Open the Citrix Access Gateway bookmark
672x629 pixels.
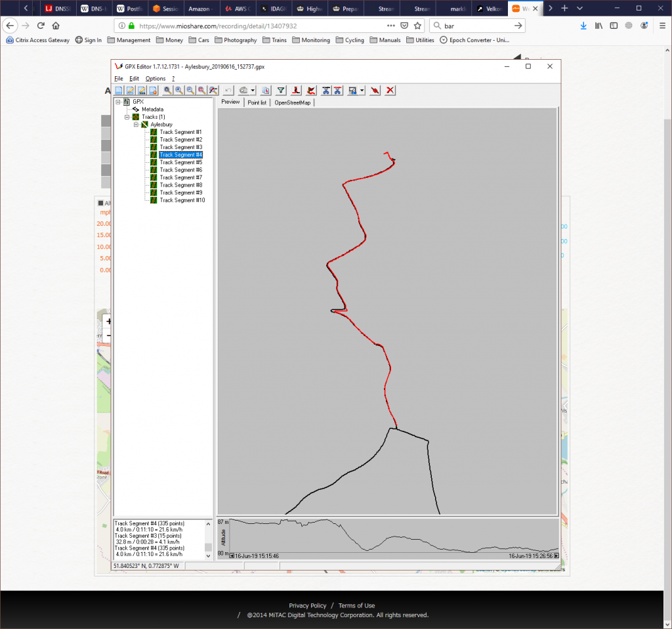pyautogui.click(x=37, y=40)
